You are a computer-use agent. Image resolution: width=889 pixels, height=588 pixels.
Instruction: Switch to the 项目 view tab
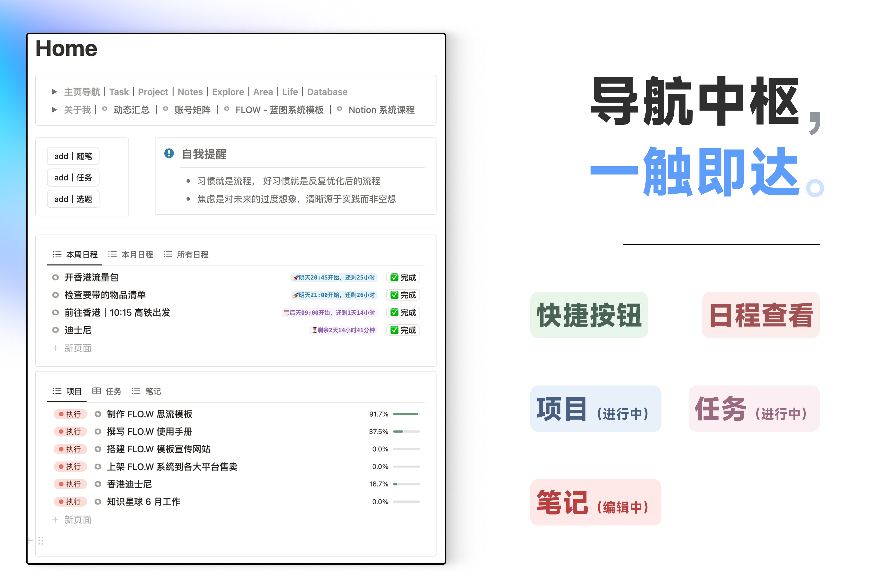[67, 391]
